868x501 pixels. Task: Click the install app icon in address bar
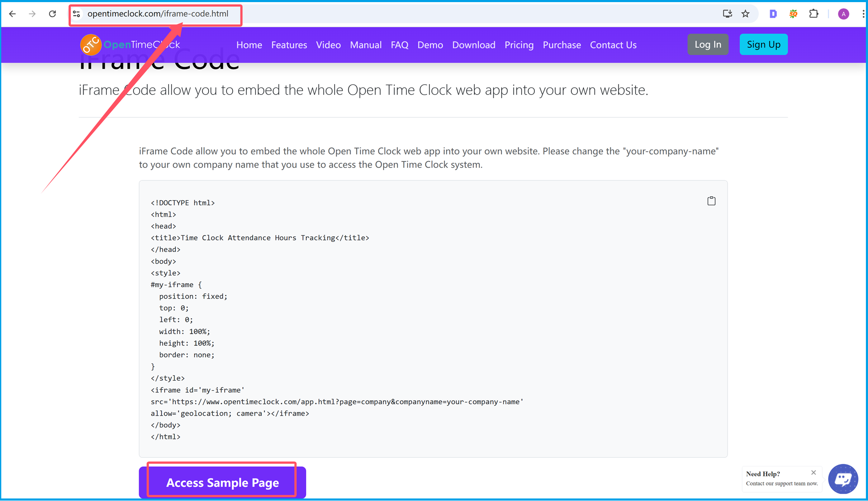coord(727,14)
